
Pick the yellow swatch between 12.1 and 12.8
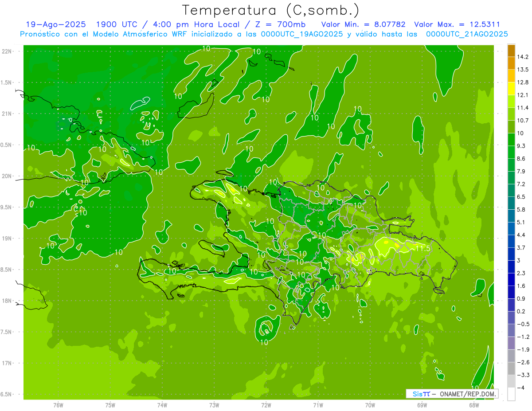click(x=511, y=89)
